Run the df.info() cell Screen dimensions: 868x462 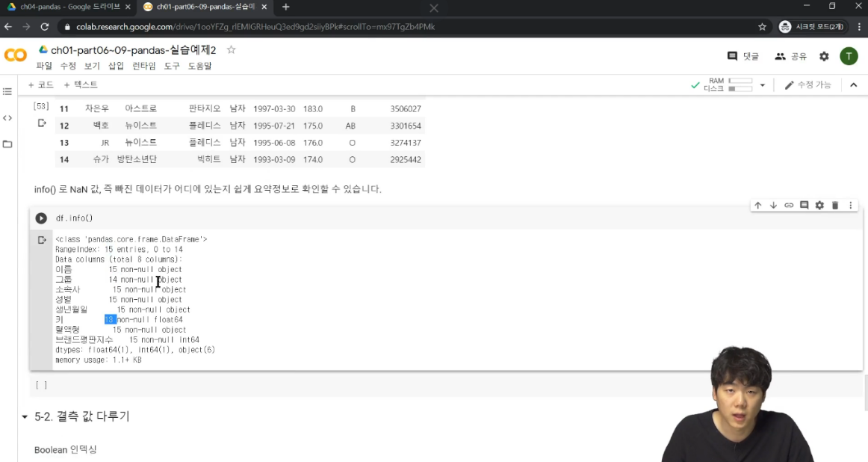coord(41,218)
